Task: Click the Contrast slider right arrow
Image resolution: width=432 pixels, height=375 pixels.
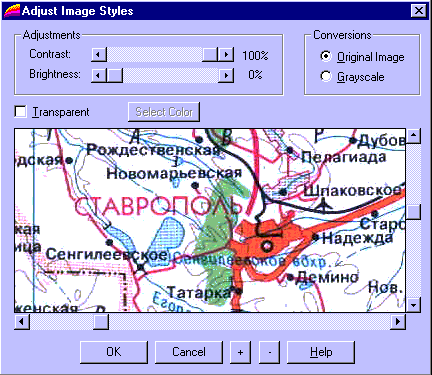Action: click(x=226, y=54)
